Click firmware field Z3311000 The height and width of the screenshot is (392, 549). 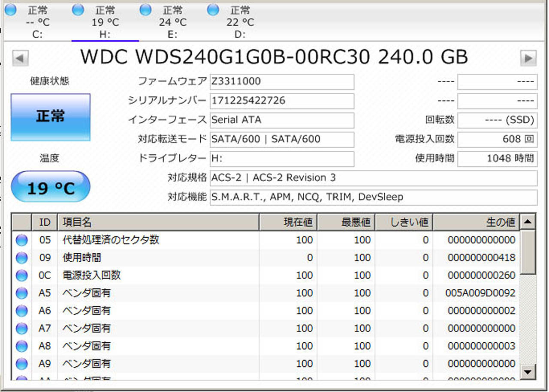[x=282, y=82]
